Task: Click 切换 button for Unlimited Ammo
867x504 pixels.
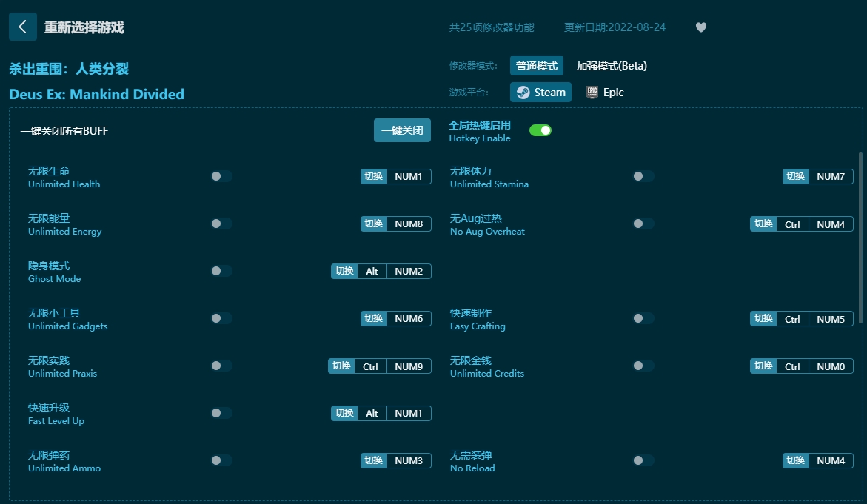Action: point(374,460)
